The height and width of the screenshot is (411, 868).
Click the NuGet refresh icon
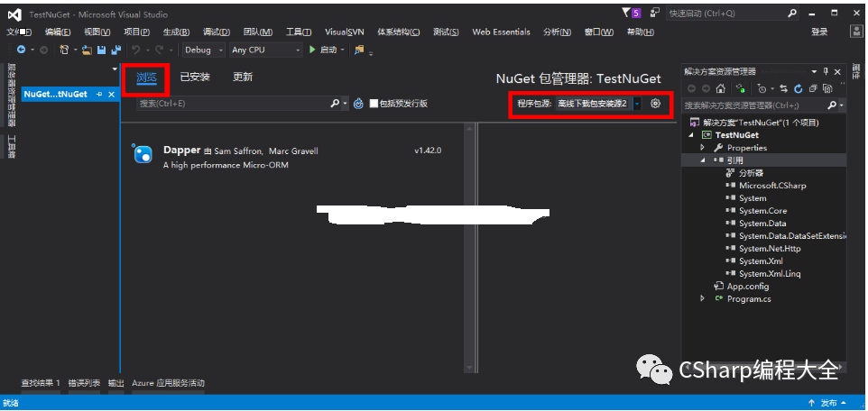coord(359,104)
